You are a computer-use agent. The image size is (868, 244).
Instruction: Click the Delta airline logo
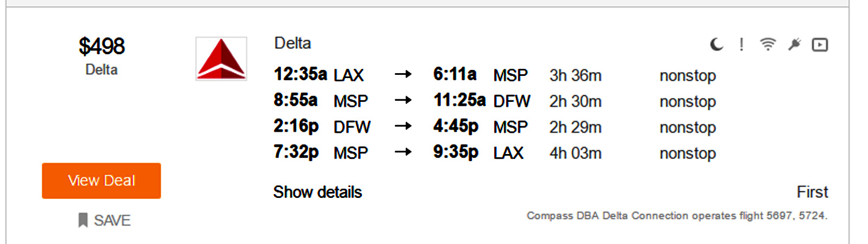(x=221, y=59)
